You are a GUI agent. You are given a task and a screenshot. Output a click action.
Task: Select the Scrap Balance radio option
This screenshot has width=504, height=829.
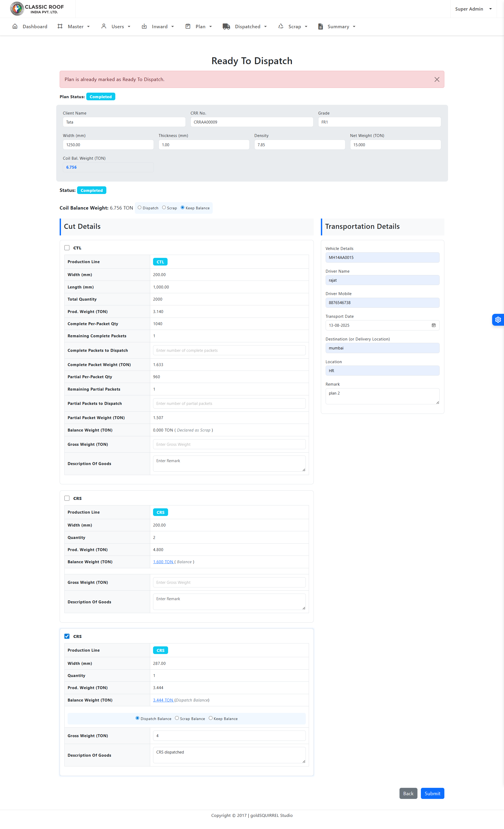tap(177, 718)
